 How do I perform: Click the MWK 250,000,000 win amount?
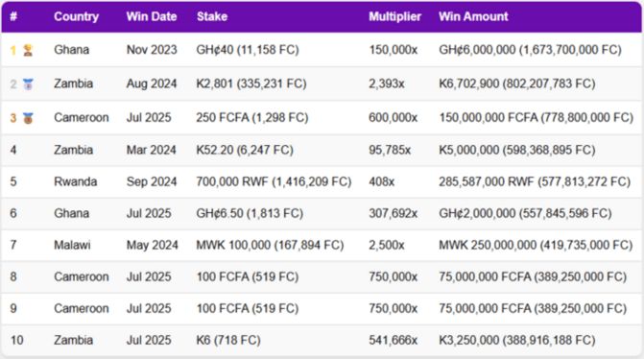[x=536, y=245]
